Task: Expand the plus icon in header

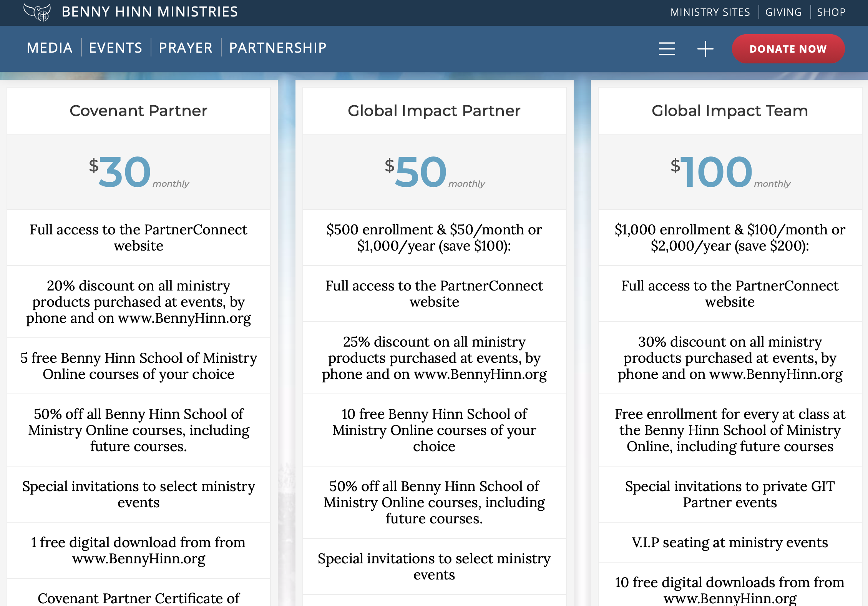Action: (x=705, y=49)
